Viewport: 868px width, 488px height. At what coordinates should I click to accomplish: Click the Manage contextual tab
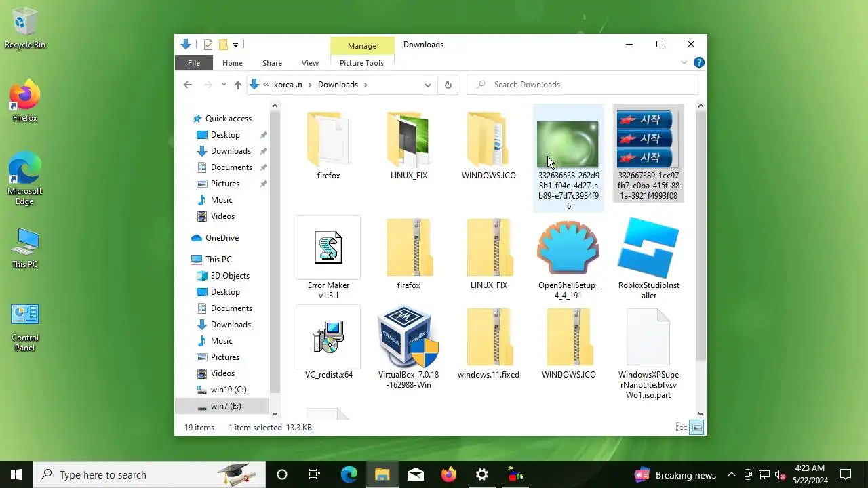(361, 46)
